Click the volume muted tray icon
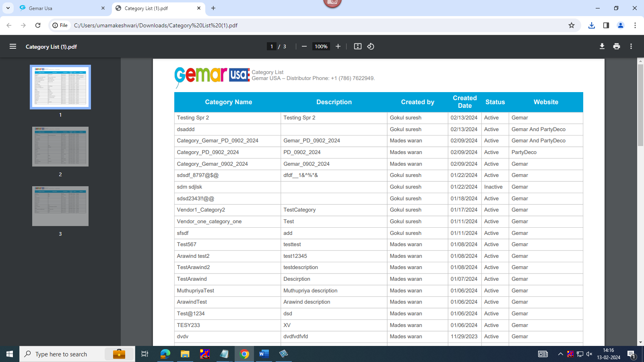 pos(589,354)
